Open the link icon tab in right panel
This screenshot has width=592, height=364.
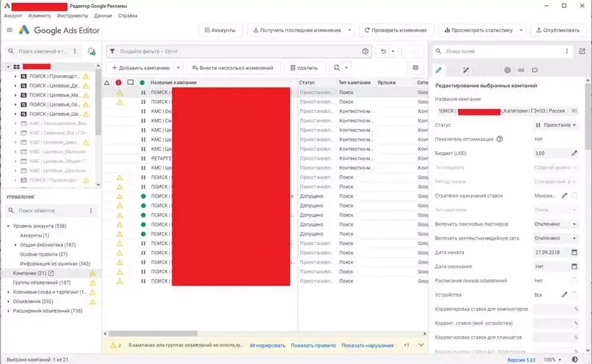521,70
